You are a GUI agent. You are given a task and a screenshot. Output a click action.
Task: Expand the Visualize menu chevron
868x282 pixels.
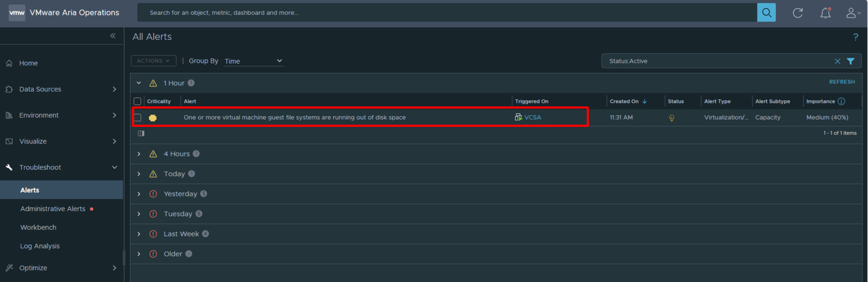tap(114, 141)
